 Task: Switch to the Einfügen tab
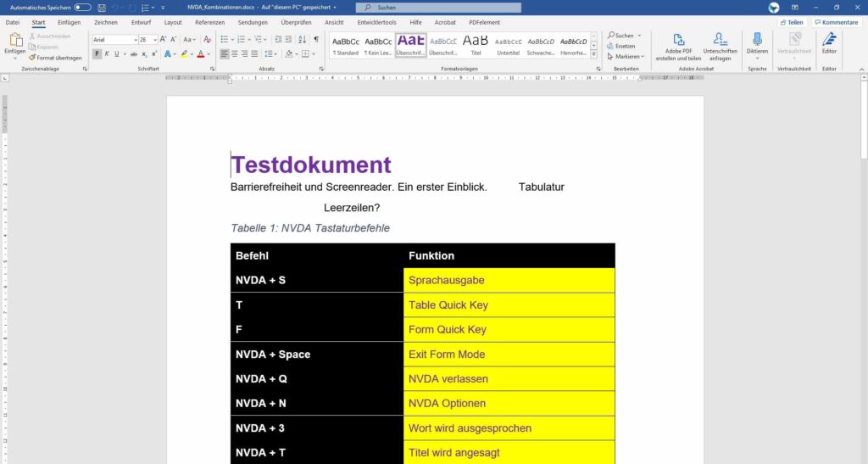(x=70, y=22)
